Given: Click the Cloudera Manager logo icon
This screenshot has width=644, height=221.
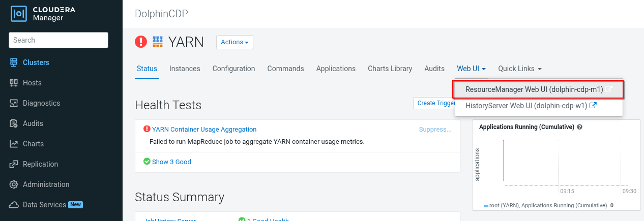Looking at the screenshot, I should (x=19, y=14).
